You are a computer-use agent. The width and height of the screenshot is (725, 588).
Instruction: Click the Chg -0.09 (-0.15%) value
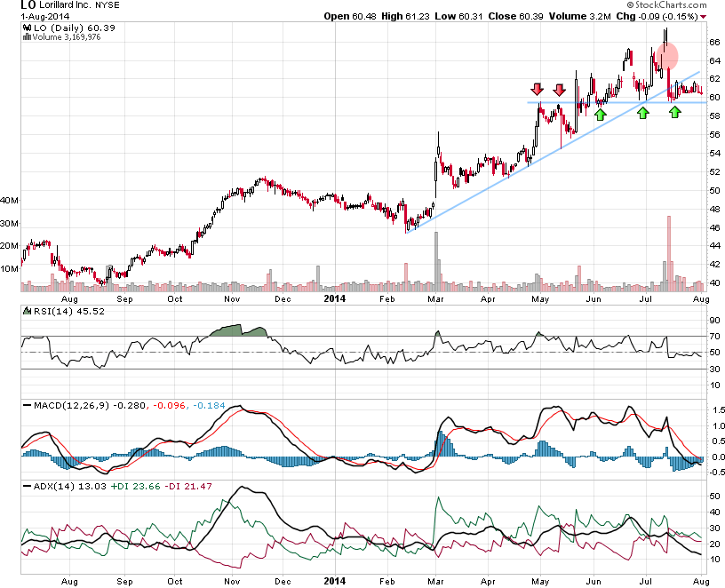point(657,16)
